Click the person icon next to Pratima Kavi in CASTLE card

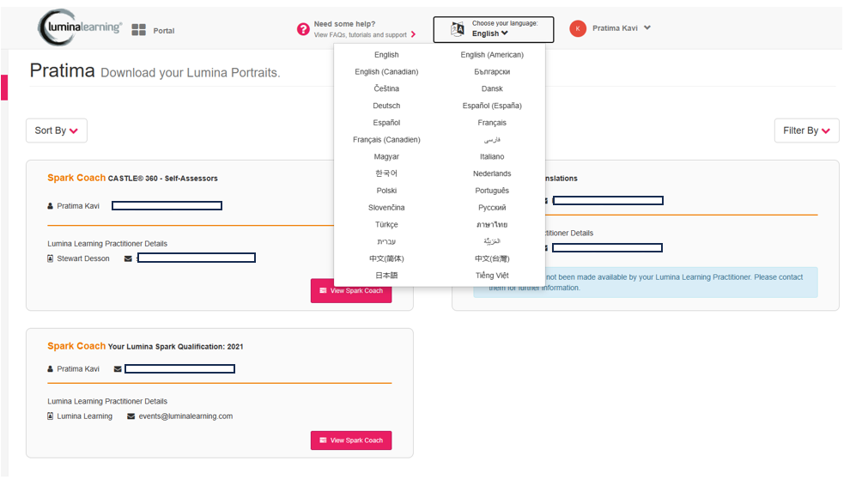51,206
